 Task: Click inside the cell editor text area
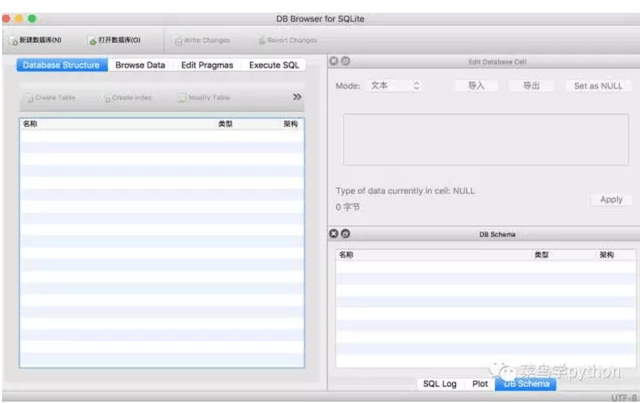(x=486, y=140)
